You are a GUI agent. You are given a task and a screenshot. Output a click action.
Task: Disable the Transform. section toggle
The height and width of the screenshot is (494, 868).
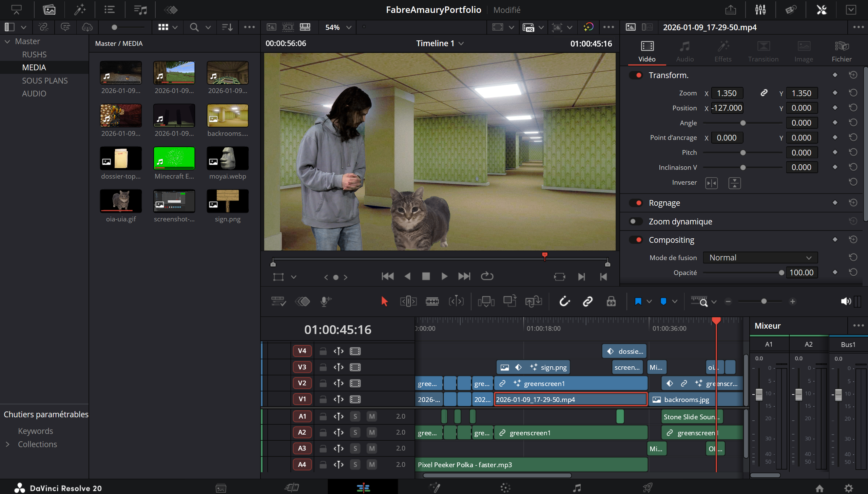coord(636,75)
